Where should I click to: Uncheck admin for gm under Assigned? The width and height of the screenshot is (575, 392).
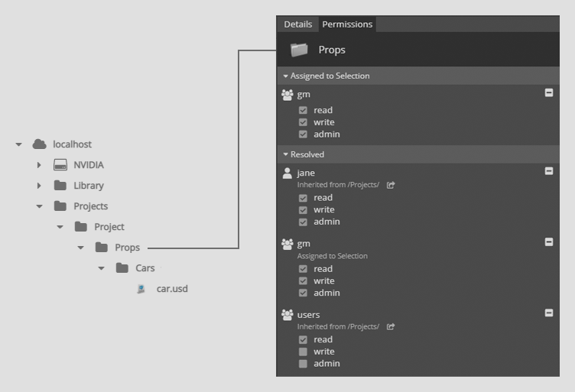[303, 134]
